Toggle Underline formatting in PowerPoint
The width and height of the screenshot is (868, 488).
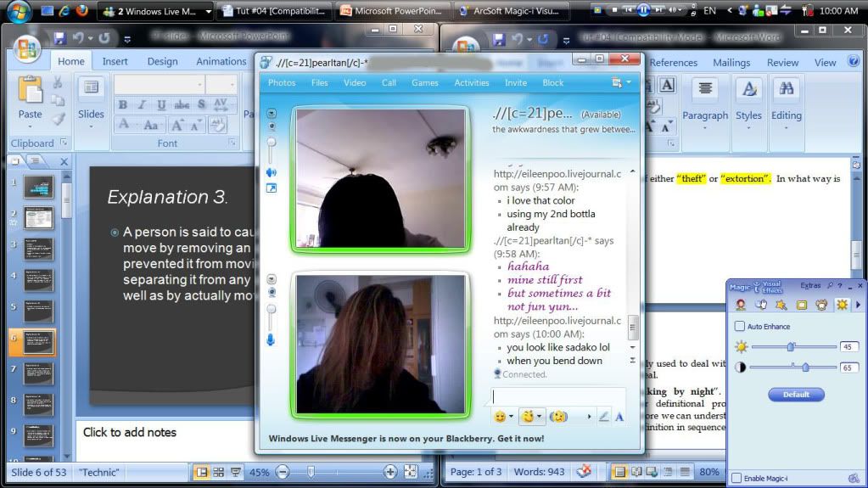161,104
